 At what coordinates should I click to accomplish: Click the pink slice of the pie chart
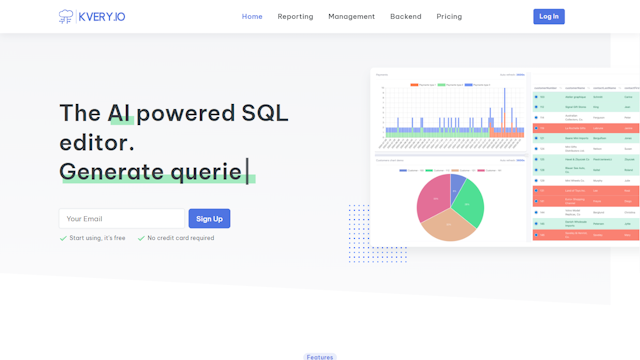433,198
